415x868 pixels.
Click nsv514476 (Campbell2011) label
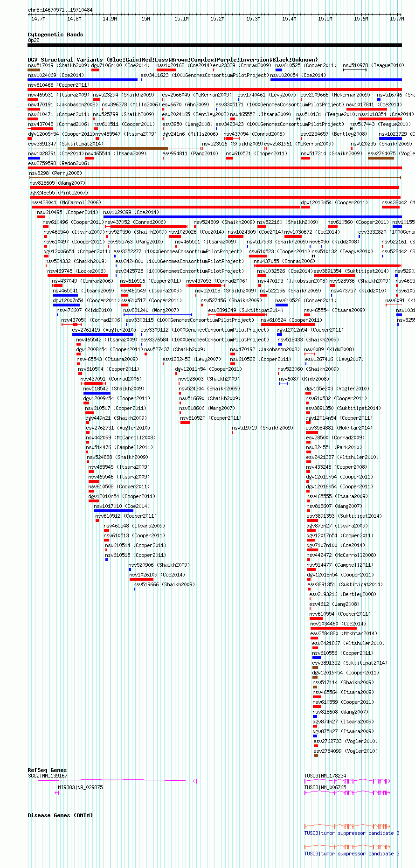[119, 447]
